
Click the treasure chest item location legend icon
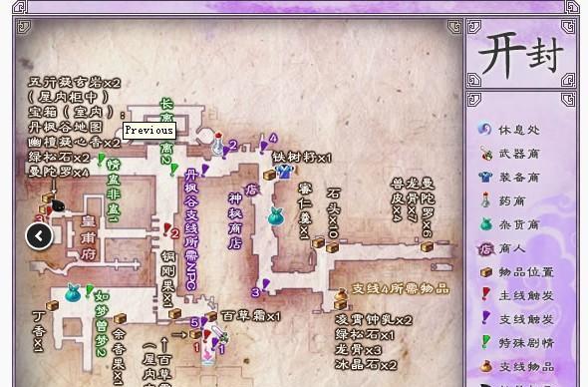486,271
